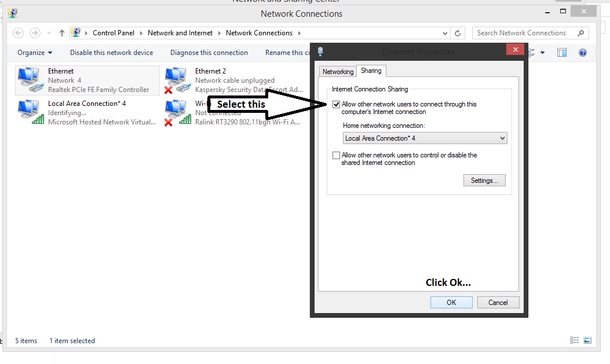Click Diagnose this connection
Viewport: 610px width, 364px height.
tap(209, 53)
